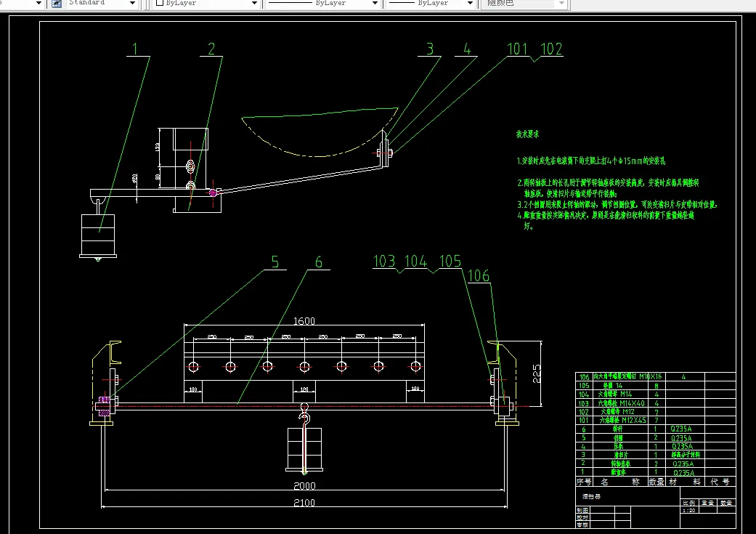The height and width of the screenshot is (534, 756).
Task: Click the "制图" cell in the title block
Action: click(x=582, y=510)
